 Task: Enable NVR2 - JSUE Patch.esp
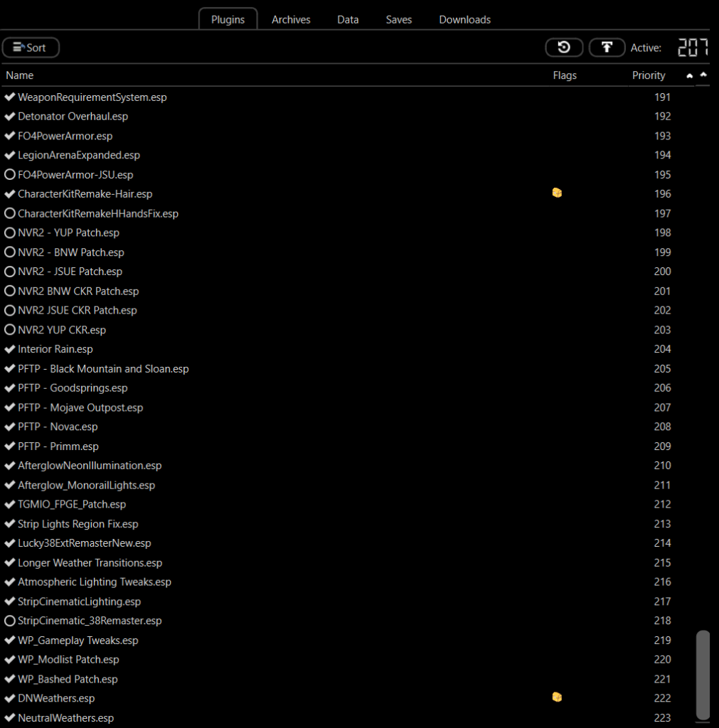[10, 272]
